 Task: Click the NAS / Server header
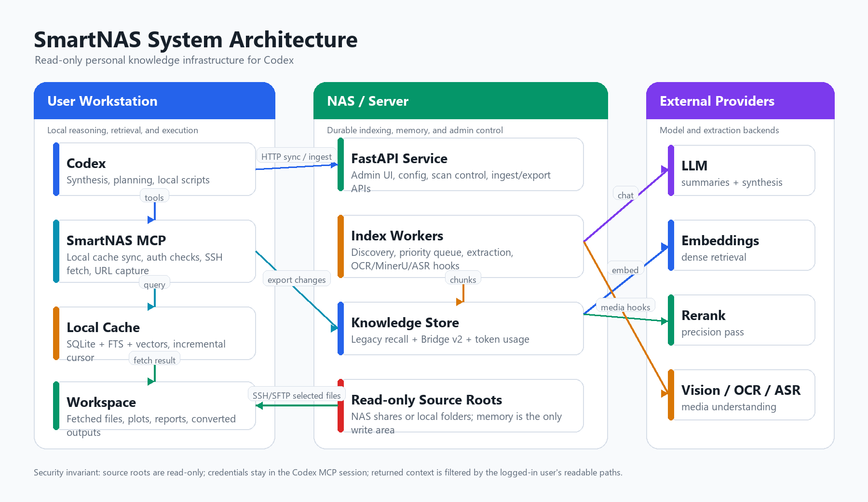coord(461,100)
